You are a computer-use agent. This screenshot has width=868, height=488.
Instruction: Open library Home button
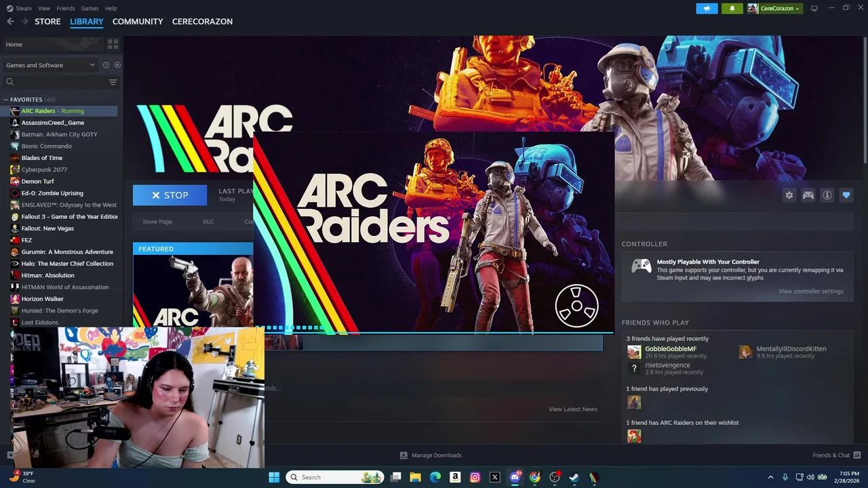tap(53, 44)
